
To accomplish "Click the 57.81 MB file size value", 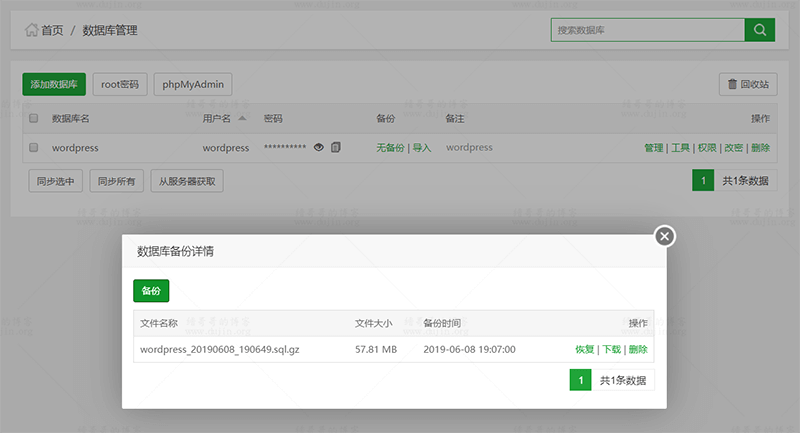I will [x=376, y=349].
